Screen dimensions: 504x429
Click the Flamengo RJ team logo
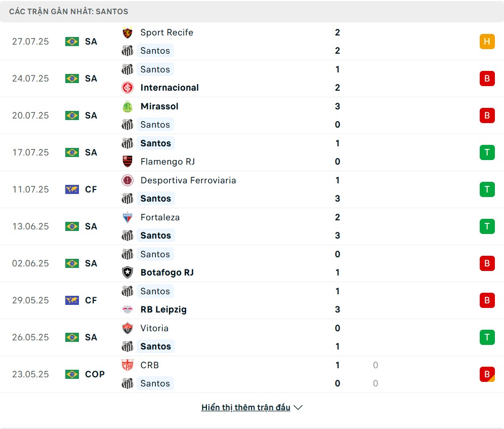click(x=128, y=162)
